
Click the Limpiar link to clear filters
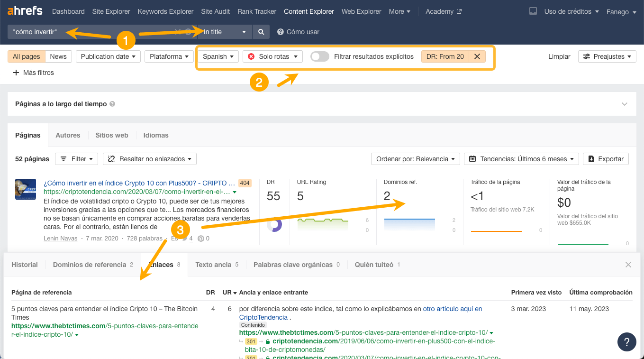click(x=559, y=56)
